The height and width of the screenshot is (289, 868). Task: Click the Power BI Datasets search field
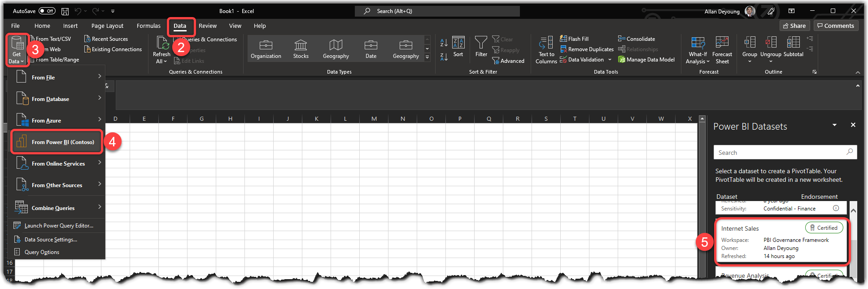[x=785, y=152]
